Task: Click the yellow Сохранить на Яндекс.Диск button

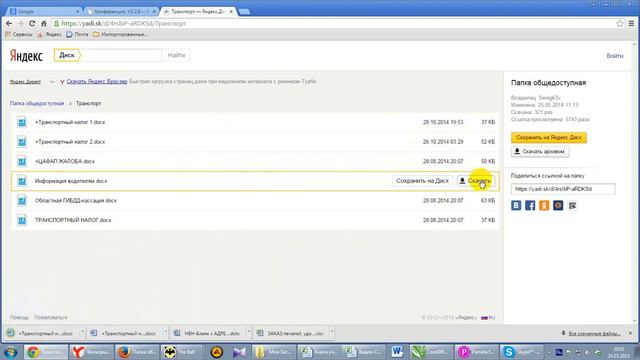Action: click(549, 138)
